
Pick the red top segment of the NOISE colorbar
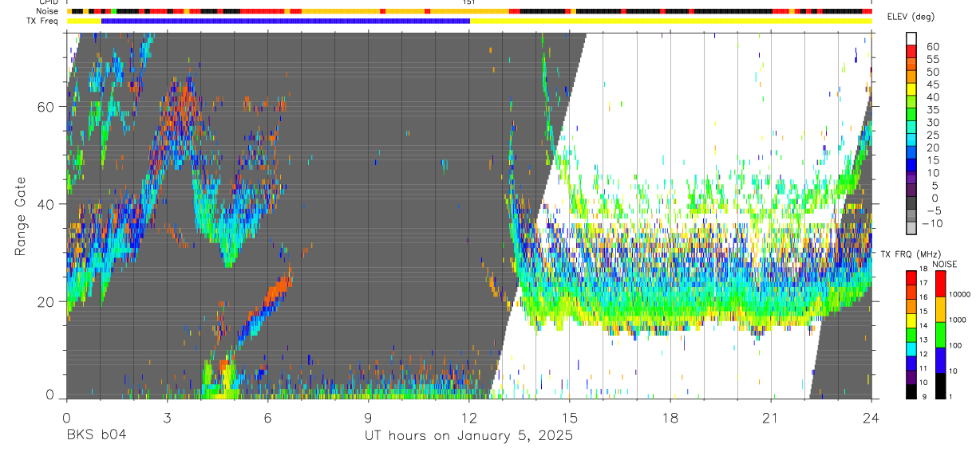click(x=939, y=284)
